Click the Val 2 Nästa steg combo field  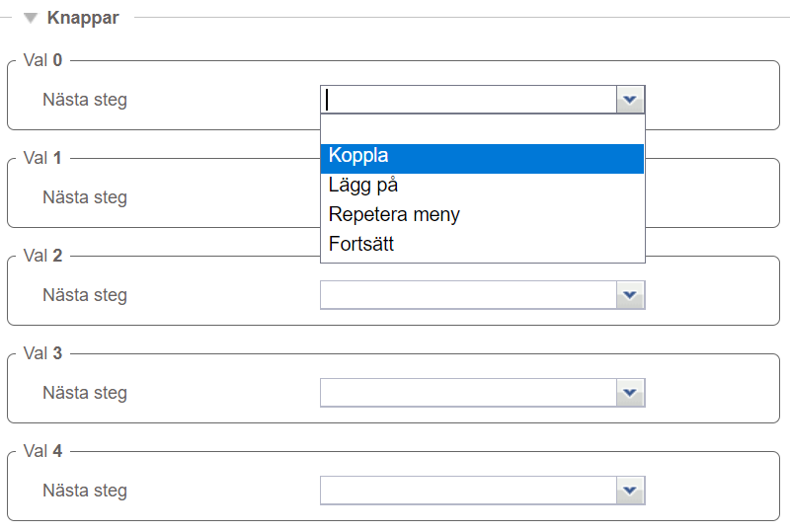click(x=468, y=295)
